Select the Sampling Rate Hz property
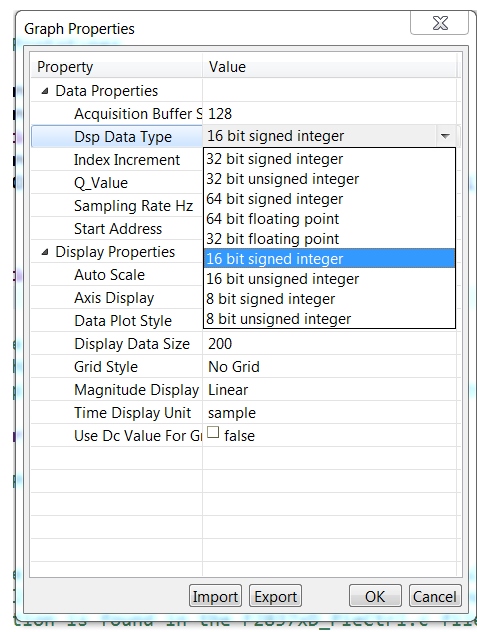Viewport: 477px width, 632px height. click(133, 206)
